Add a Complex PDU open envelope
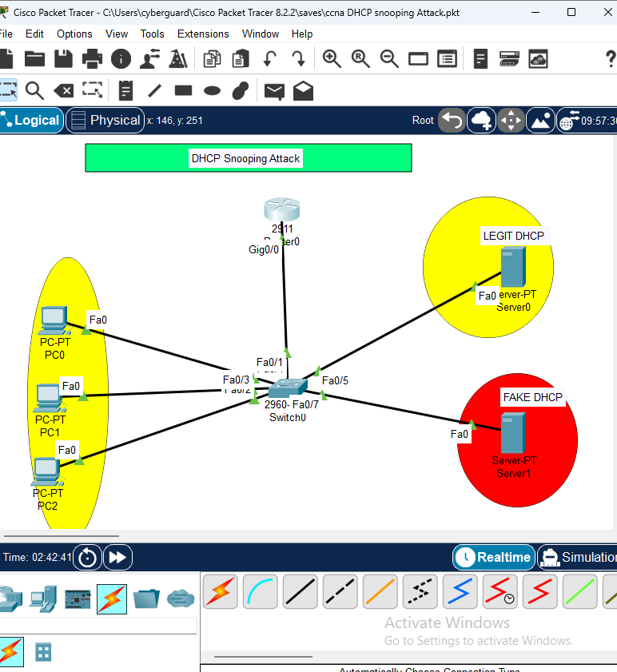Screen dimensions: 617x672 coord(303,90)
